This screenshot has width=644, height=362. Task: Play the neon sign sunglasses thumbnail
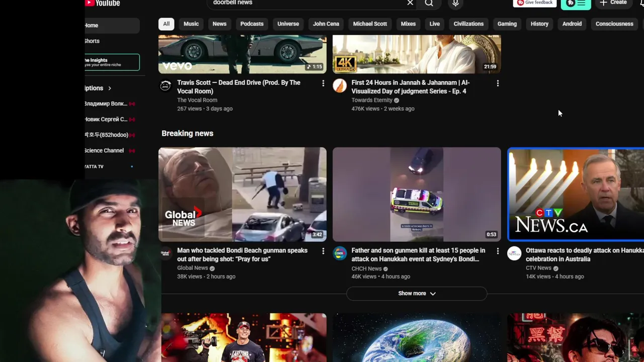pyautogui.click(x=576, y=337)
